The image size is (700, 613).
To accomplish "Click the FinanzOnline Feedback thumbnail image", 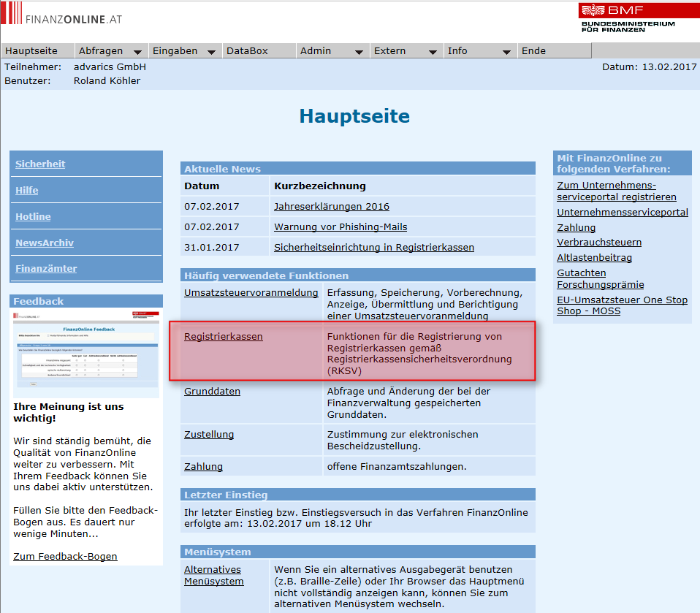I will pos(86,353).
